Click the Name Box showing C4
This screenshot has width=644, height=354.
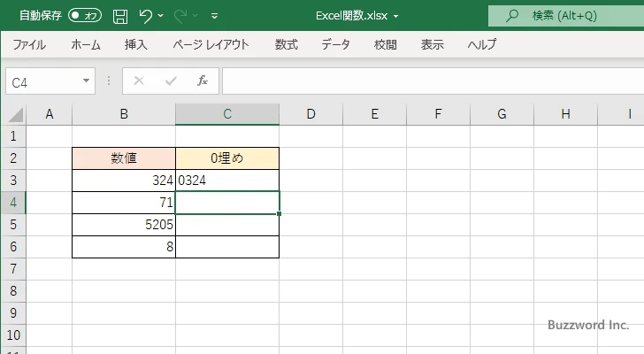pyautogui.click(x=43, y=81)
